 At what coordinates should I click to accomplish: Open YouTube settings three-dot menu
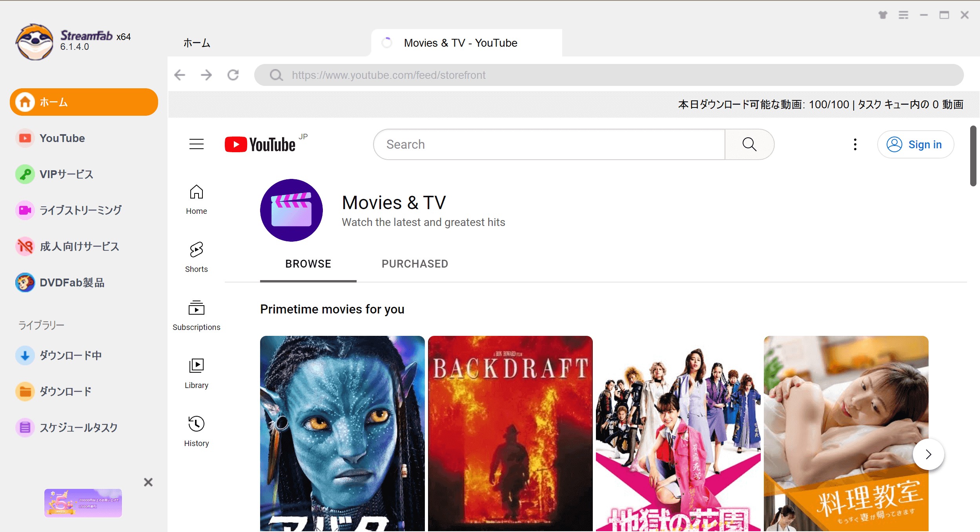855,144
